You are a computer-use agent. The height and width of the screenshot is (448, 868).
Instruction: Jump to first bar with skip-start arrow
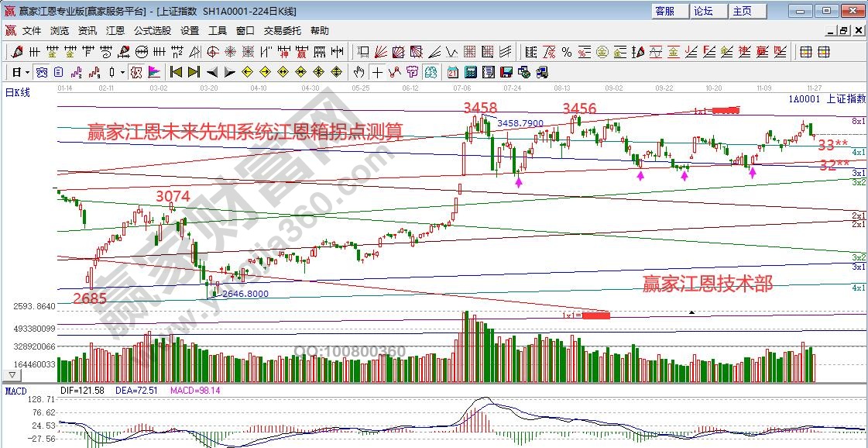tap(175, 72)
